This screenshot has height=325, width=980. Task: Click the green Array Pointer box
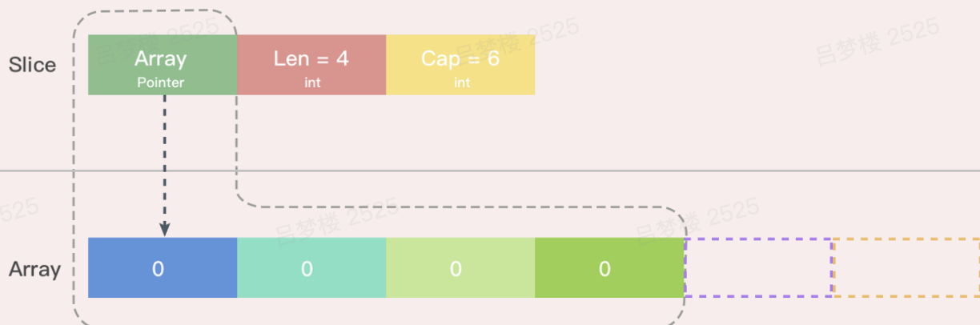(x=163, y=65)
